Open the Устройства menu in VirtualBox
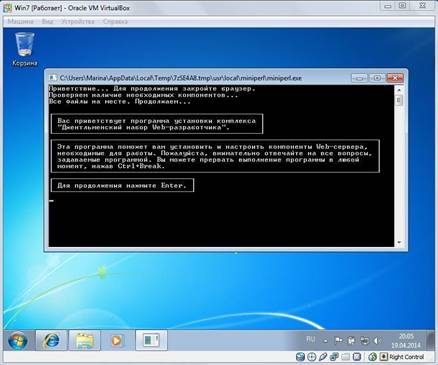This screenshot has width=438, height=365. [78, 22]
